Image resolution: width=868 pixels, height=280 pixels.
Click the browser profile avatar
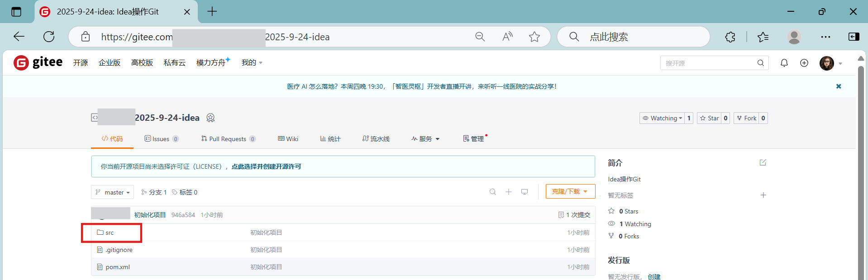pos(794,37)
